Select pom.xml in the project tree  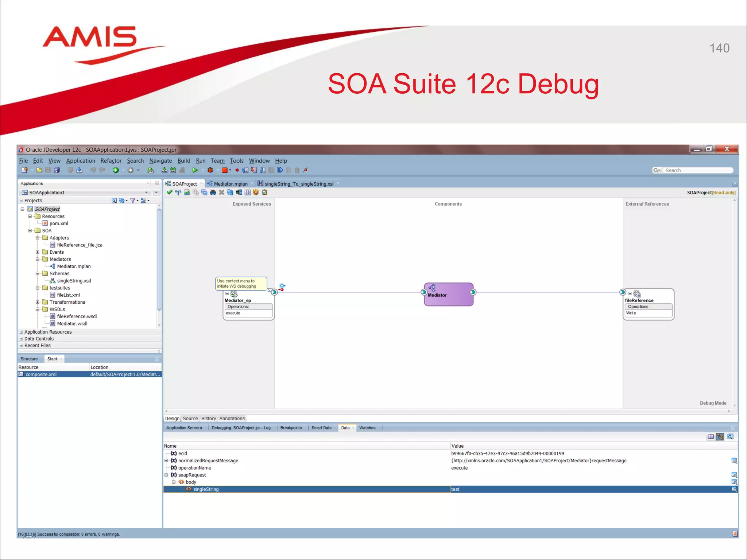pyautogui.click(x=59, y=223)
